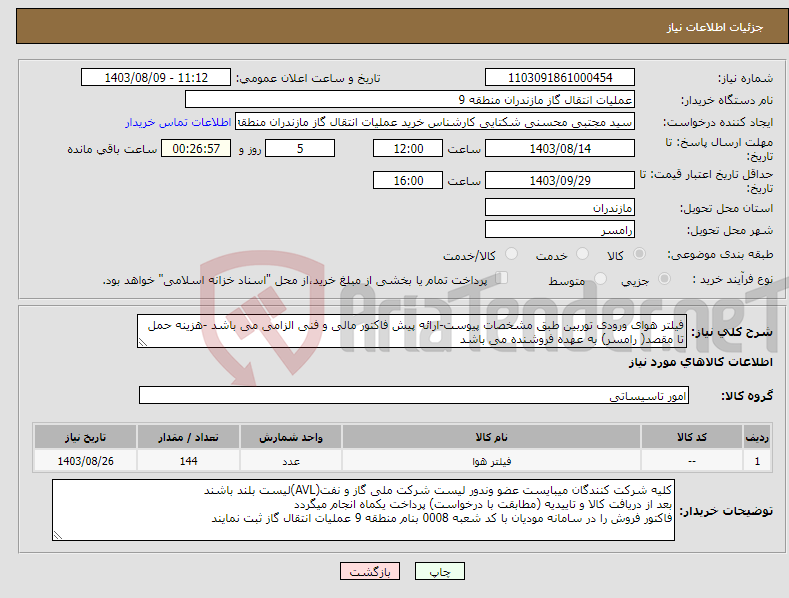Click the واحد شمارش column header

pos(291,437)
